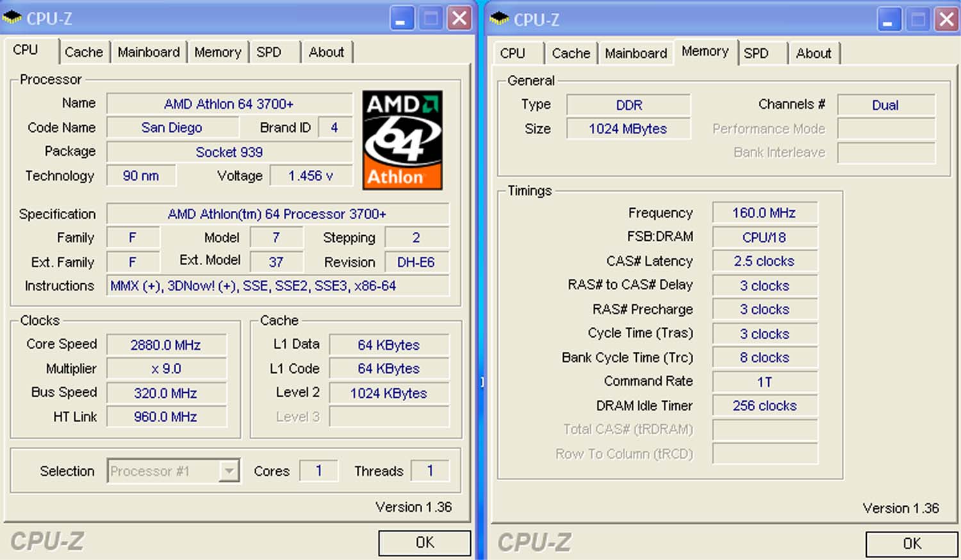Viewport: 961px width, 560px height.
Task: Click the Family value F field
Action: (133, 238)
